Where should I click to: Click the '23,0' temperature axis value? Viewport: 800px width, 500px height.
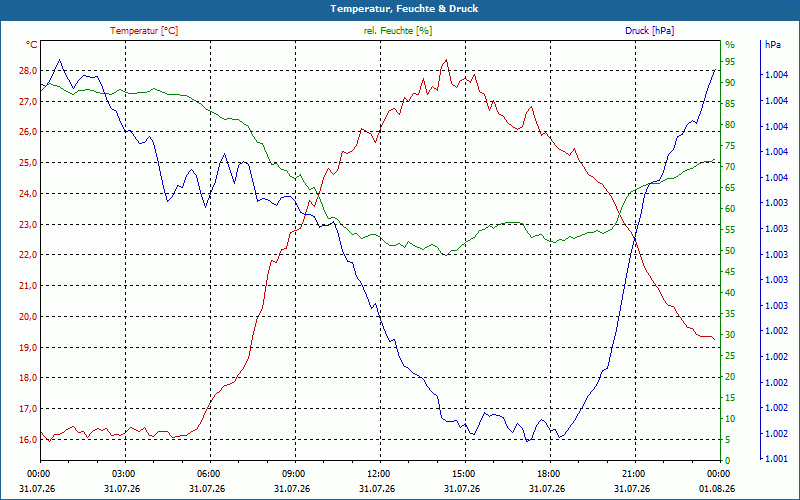[28, 224]
